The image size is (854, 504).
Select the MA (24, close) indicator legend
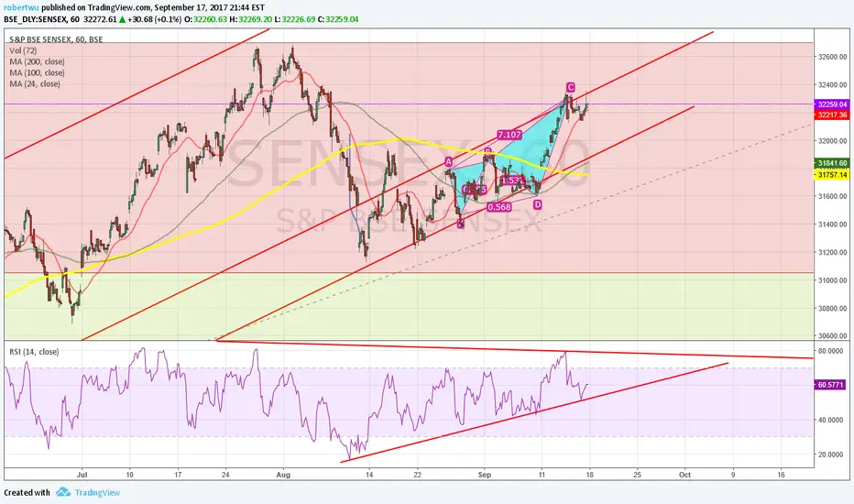coord(34,84)
